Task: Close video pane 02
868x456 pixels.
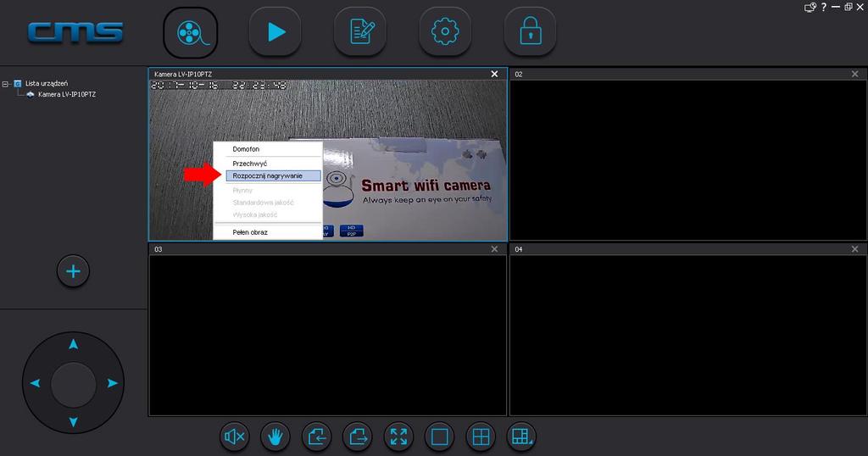Action: pyautogui.click(x=854, y=74)
